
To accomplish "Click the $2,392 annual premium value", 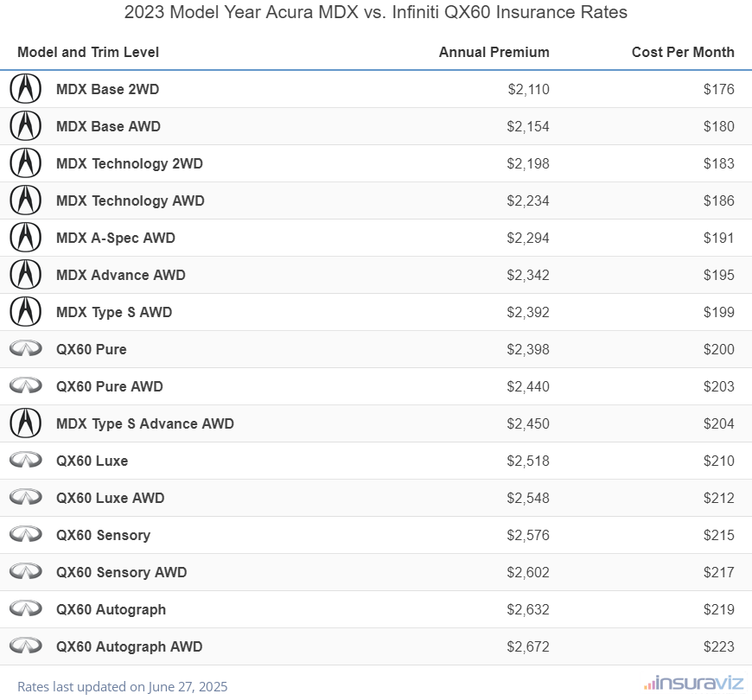I will pyautogui.click(x=528, y=312).
